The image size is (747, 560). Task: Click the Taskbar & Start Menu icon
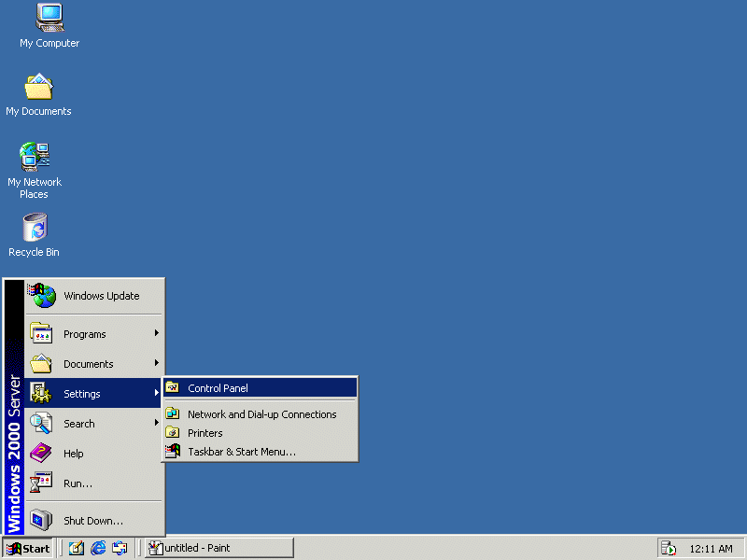coord(173,451)
